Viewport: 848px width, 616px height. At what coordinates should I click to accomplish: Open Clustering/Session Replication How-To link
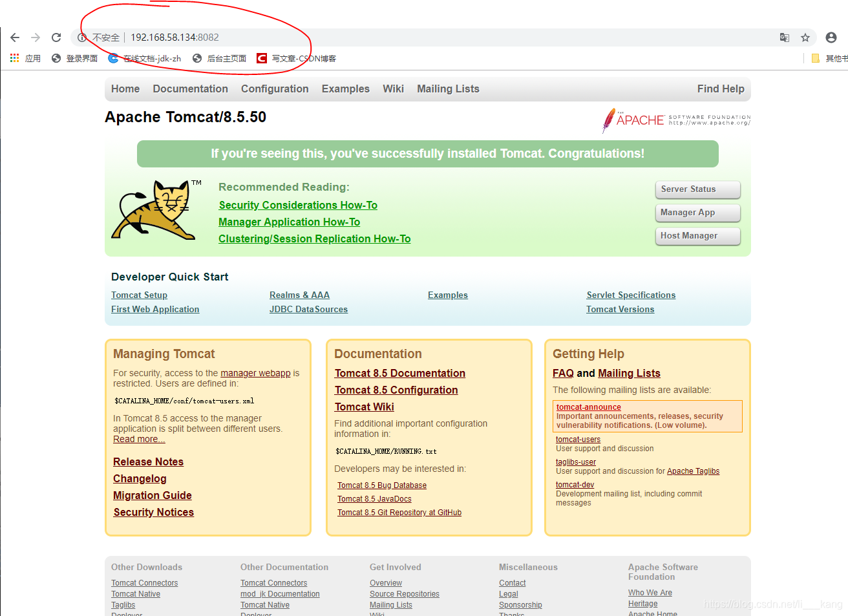pyautogui.click(x=314, y=239)
